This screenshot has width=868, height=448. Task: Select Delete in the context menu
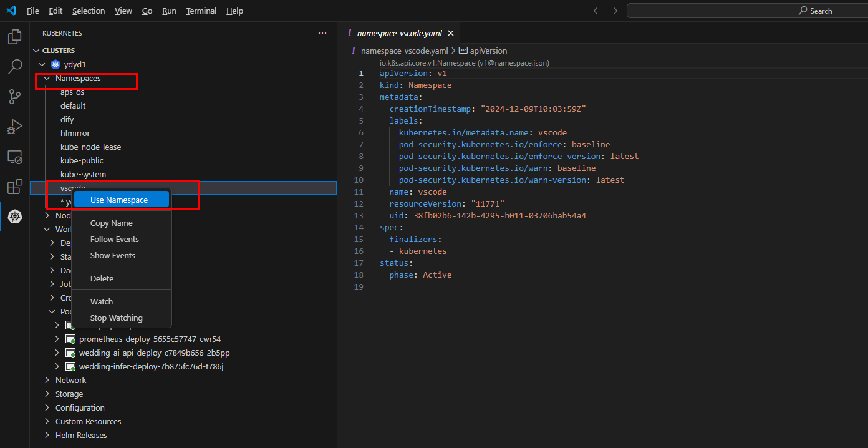pyautogui.click(x=102, y=279)
